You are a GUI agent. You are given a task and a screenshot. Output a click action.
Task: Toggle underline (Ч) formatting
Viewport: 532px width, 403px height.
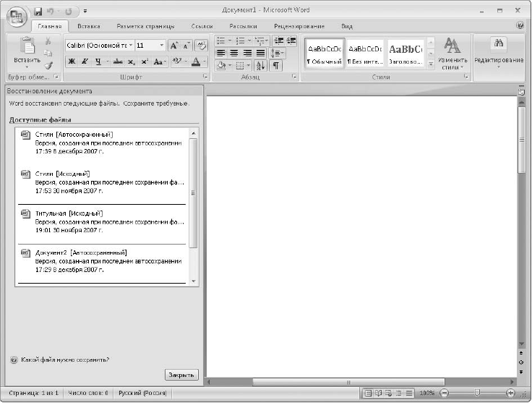click(x=98, y=61)
